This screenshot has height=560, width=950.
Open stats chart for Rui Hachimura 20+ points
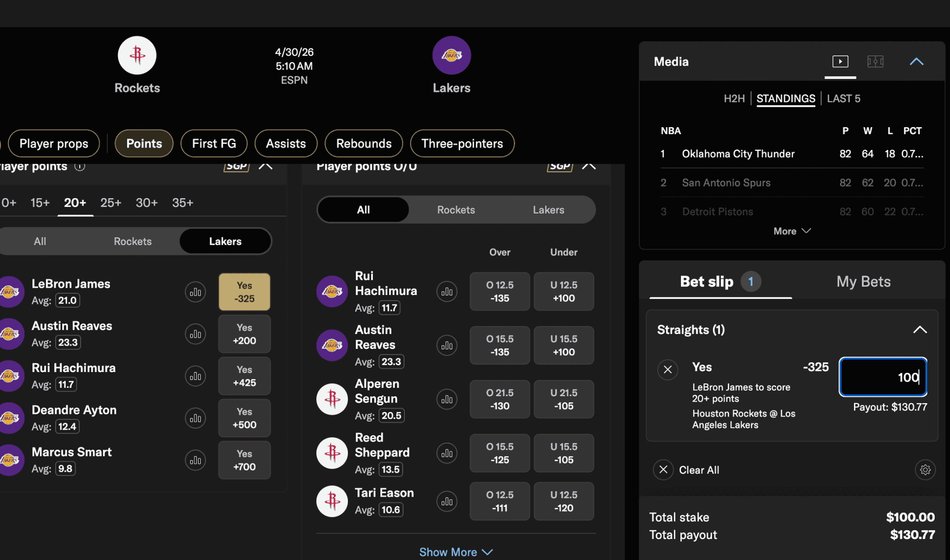(195, 376)
